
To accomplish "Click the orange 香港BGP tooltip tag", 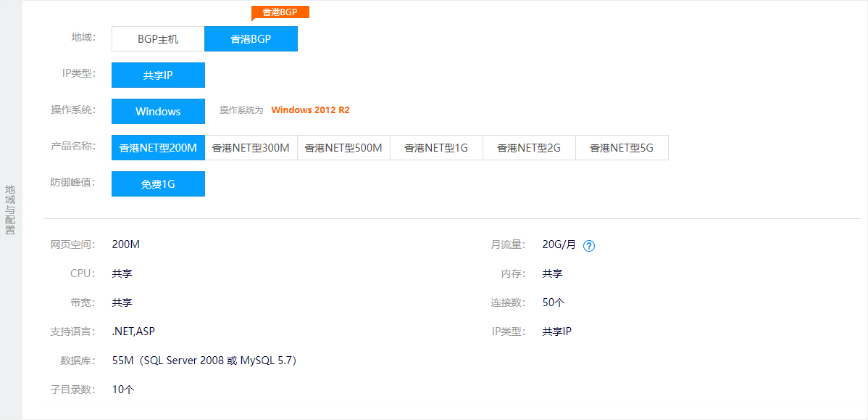I will point(280,12).
